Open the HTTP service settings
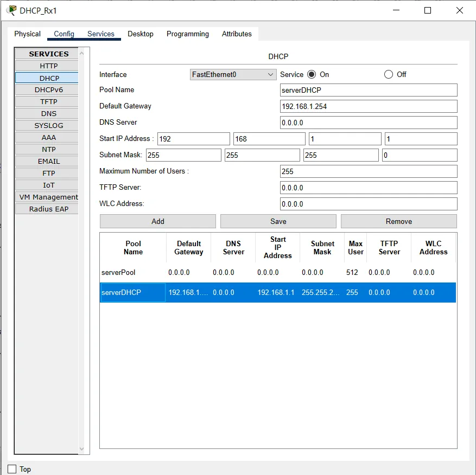The width and height of the screenshot is (476, 475). point(48,66)
